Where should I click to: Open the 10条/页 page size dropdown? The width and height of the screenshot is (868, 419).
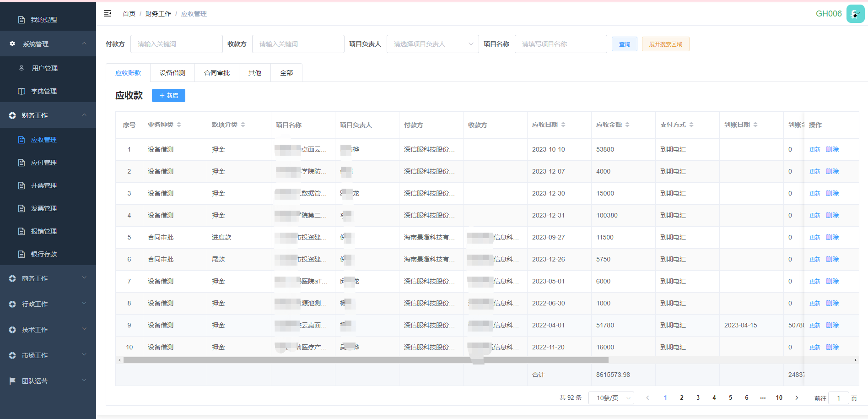611,398
